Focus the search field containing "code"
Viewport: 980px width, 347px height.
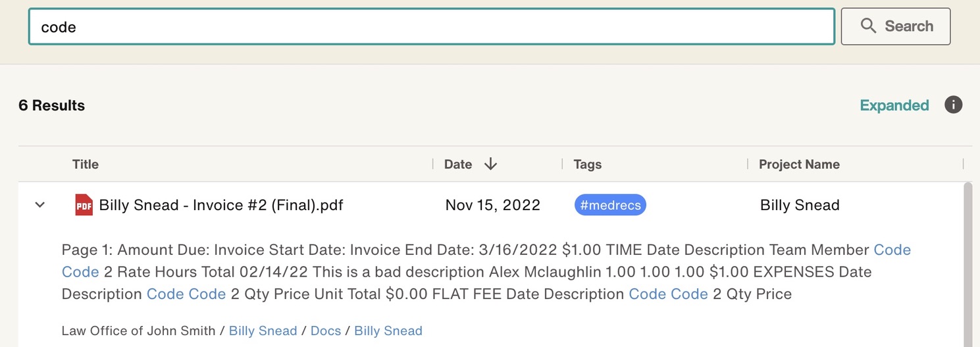pyautogui.click(x=431, y=27)
